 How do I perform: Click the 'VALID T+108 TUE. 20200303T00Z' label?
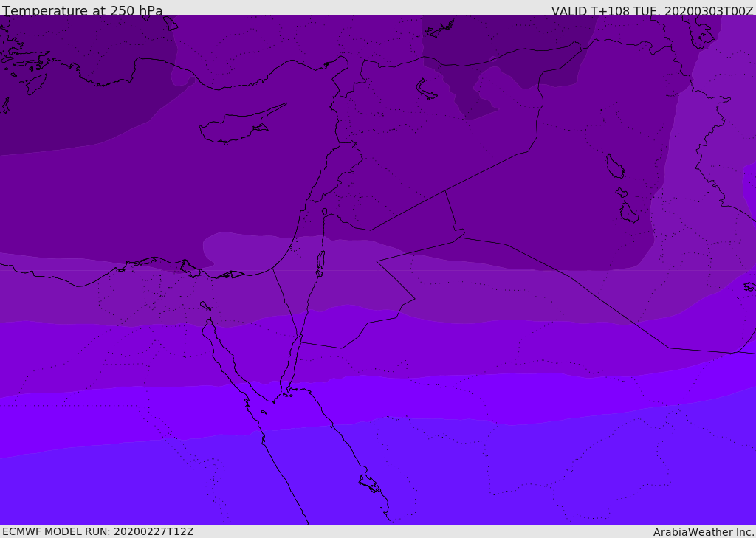tap(653, 10)
